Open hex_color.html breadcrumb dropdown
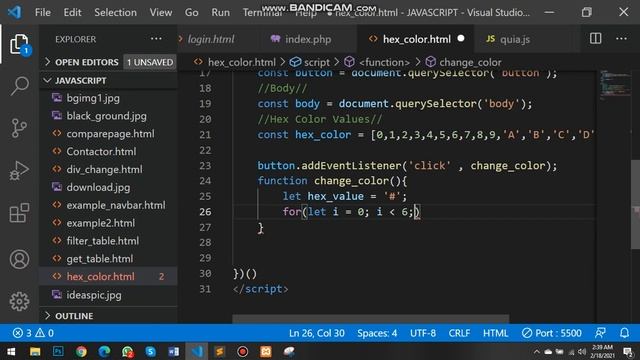 tap(241, 62)
